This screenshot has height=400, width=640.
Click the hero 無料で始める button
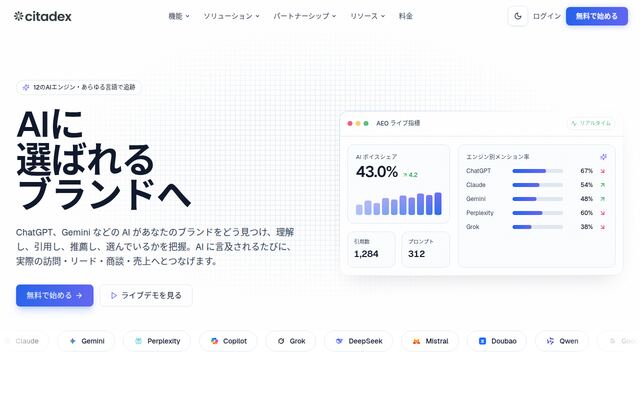55,295
